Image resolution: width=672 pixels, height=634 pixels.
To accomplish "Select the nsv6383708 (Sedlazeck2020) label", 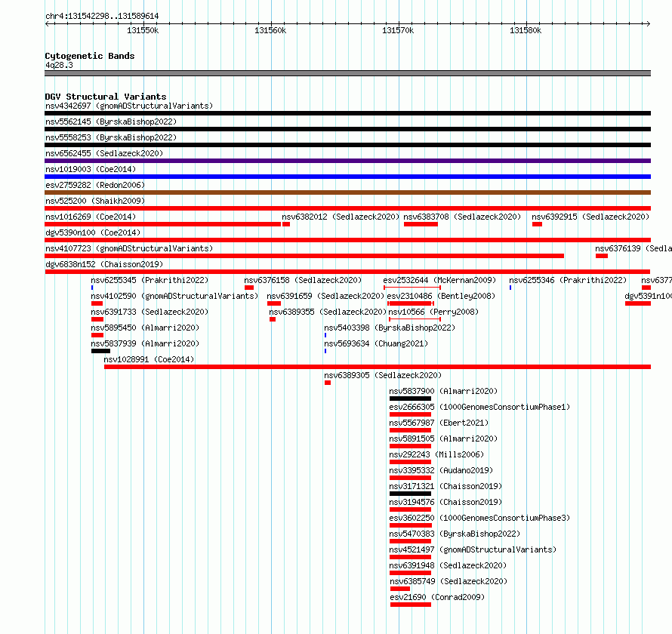I will (462, 217).
